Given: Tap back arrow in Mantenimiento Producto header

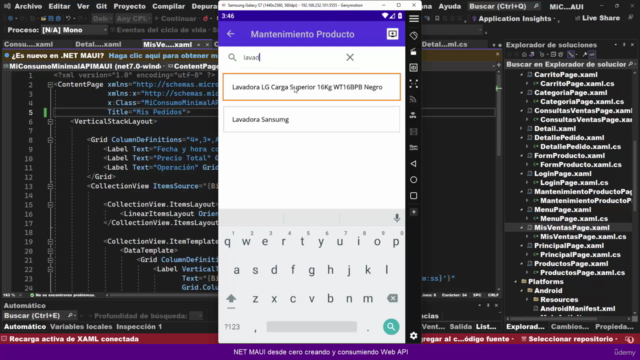Looking at the screenshot, I should (231, 34).
